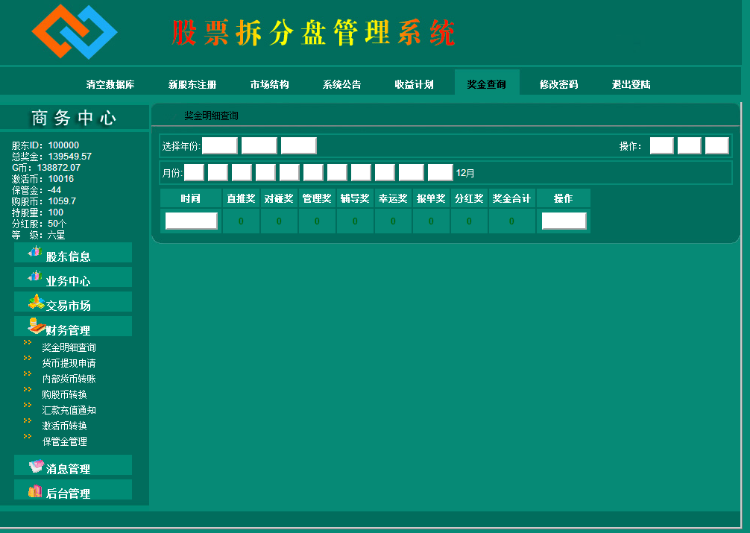Click the blank button in the table's 操作 cell
Viewport: 750px width, 533px height.
564,221
